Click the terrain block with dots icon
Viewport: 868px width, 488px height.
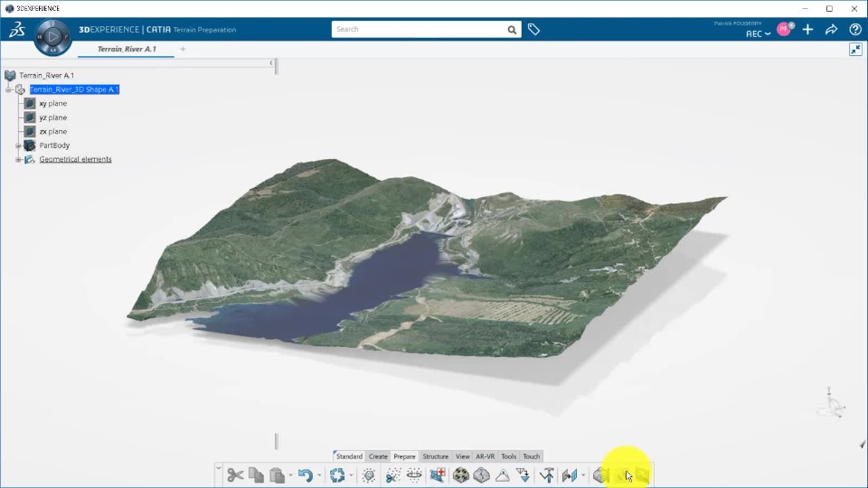coord(460,474)
